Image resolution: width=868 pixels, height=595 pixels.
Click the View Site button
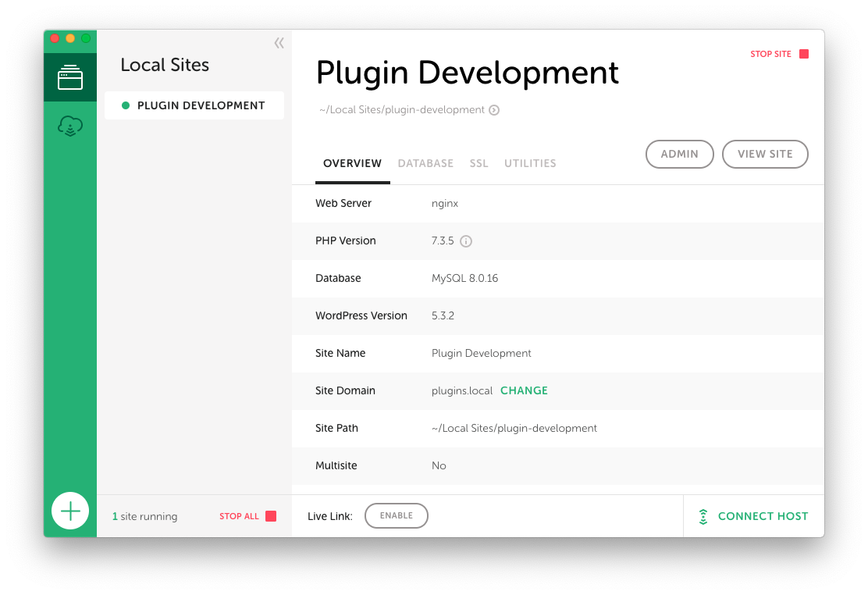765,154
